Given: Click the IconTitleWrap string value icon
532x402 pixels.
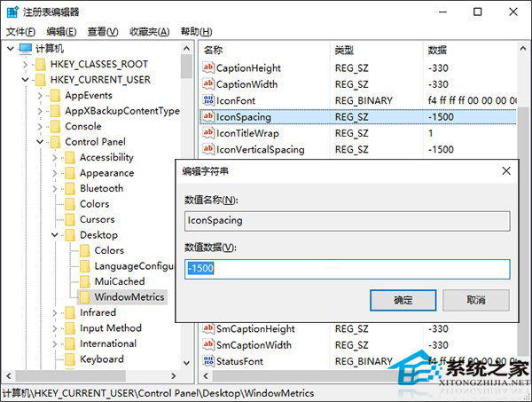Looking at the screenshot, I should pos(208,132).
